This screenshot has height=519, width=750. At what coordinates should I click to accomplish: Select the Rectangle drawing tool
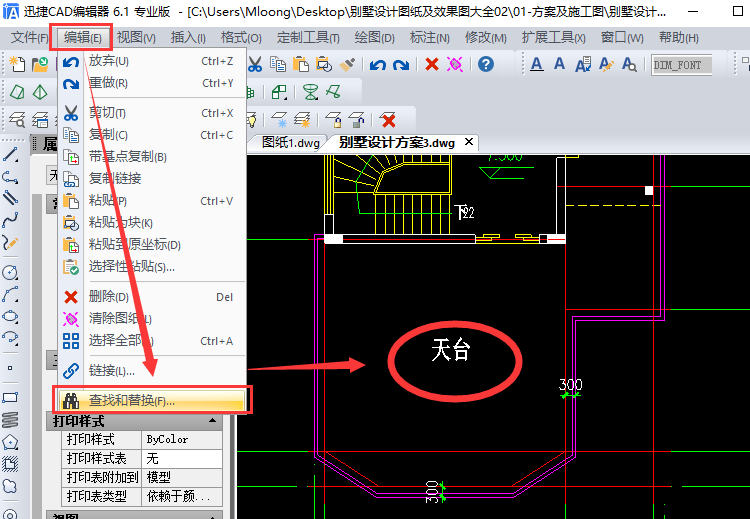pyautogui.click(x=10, y=398)
